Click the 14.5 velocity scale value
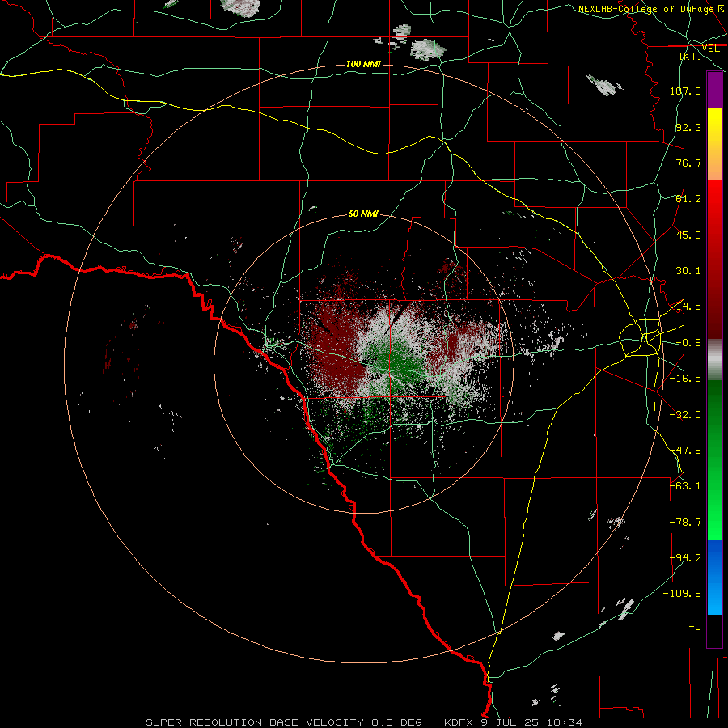The height and width of the screenshot is (728, 728). [x=688, y=307]
